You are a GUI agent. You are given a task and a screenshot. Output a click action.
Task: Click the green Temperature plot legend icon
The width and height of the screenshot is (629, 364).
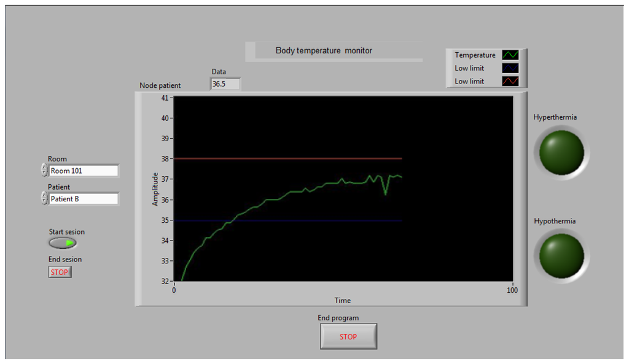click(x=510, y=55)
